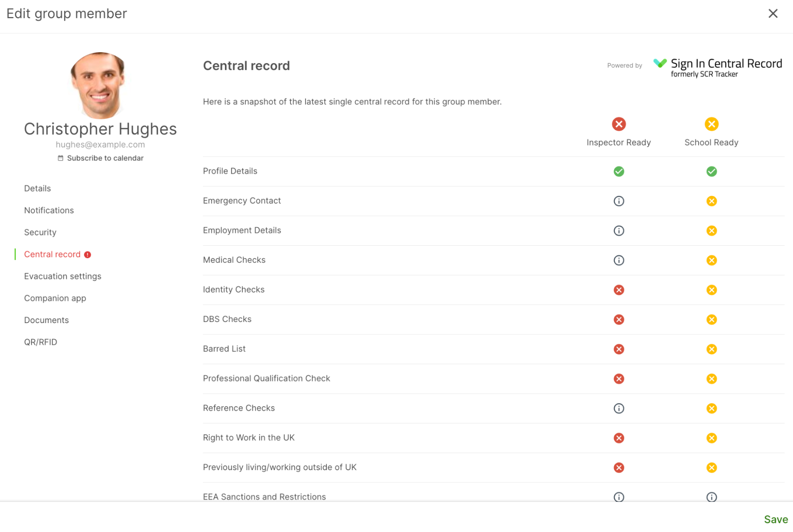This screenshot has width=793, height=532.
Task: Click the red X icon for DBS Checks Inspector Ready
Action: (x=618, y=320)
